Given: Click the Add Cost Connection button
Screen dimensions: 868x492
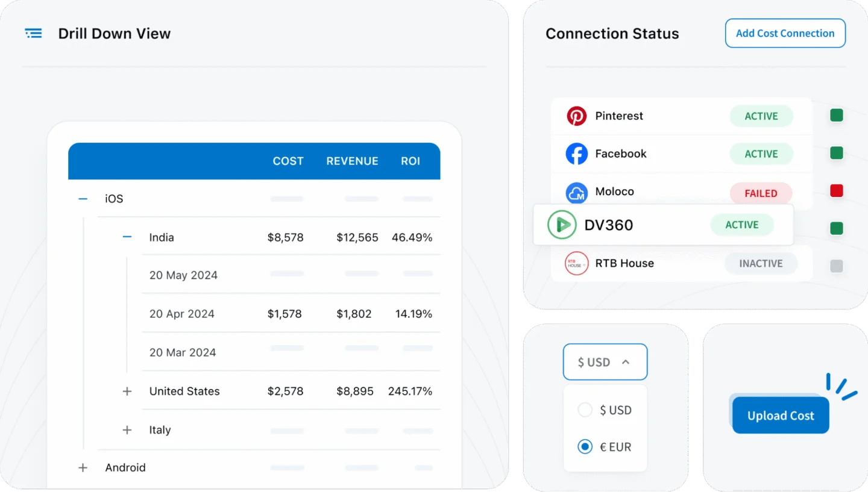Looking at the screenshot, I should coord(785,33).
